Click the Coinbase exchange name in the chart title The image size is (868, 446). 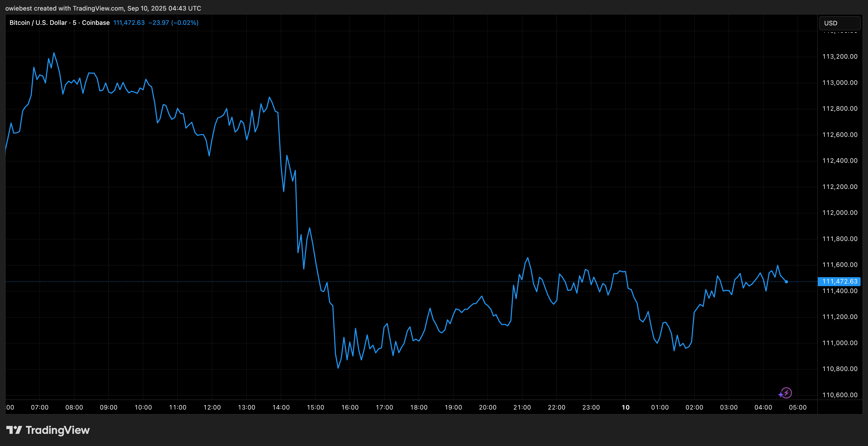(x=96, y=22)
